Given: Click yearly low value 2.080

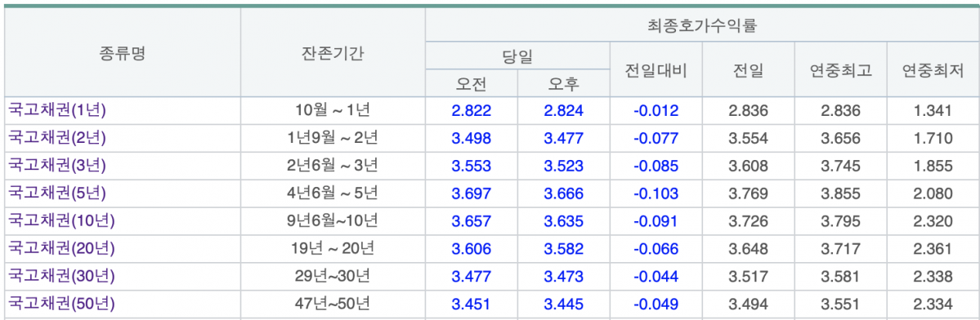Looking at the screenshot, I should (933, 193).
